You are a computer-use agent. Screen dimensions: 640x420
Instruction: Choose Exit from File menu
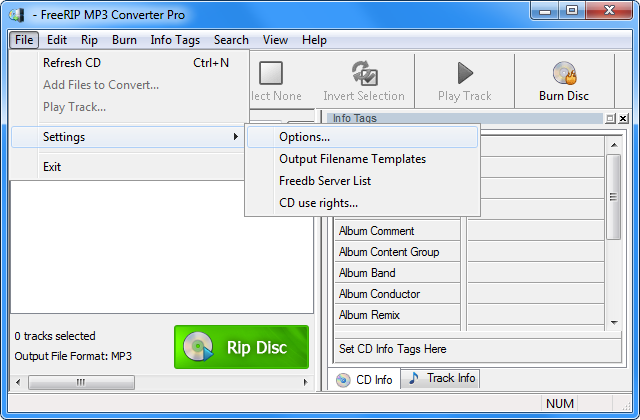pos(129,167)
